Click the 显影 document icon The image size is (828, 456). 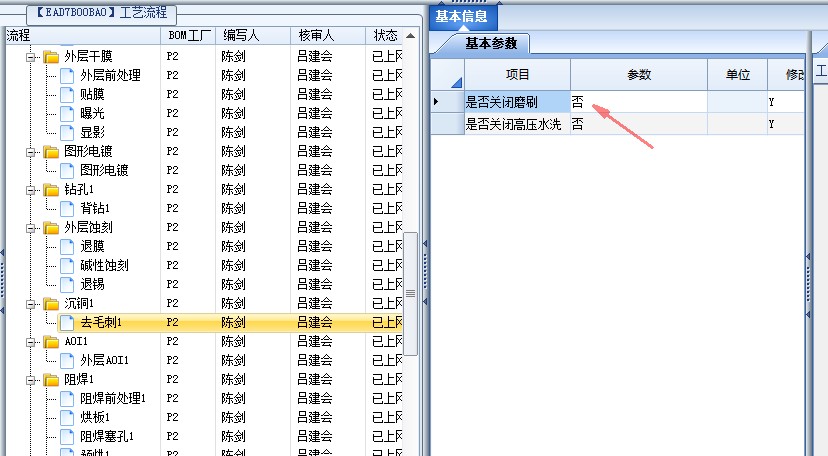[67, 132]
